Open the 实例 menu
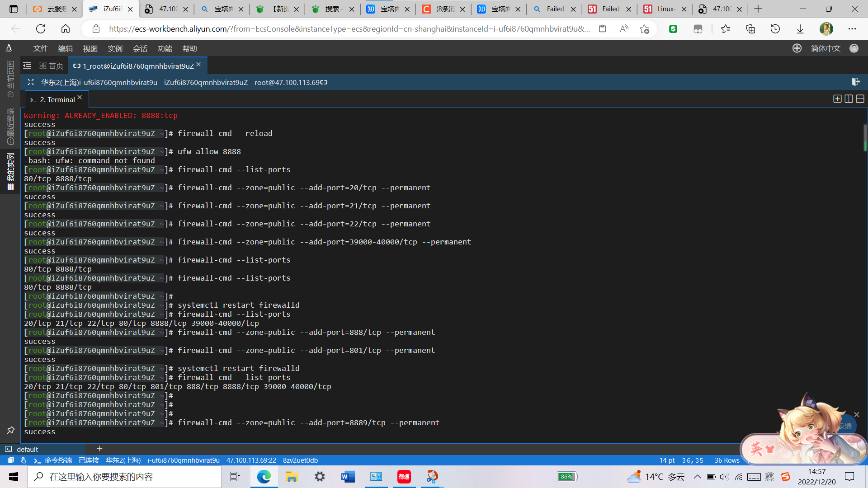Screen dimensions: 868x488 (x=115, y=48)
